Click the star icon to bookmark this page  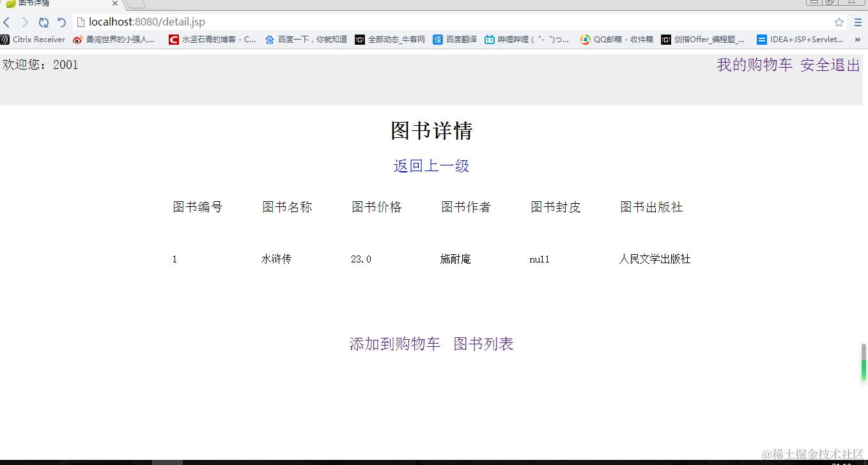point(839,21)
